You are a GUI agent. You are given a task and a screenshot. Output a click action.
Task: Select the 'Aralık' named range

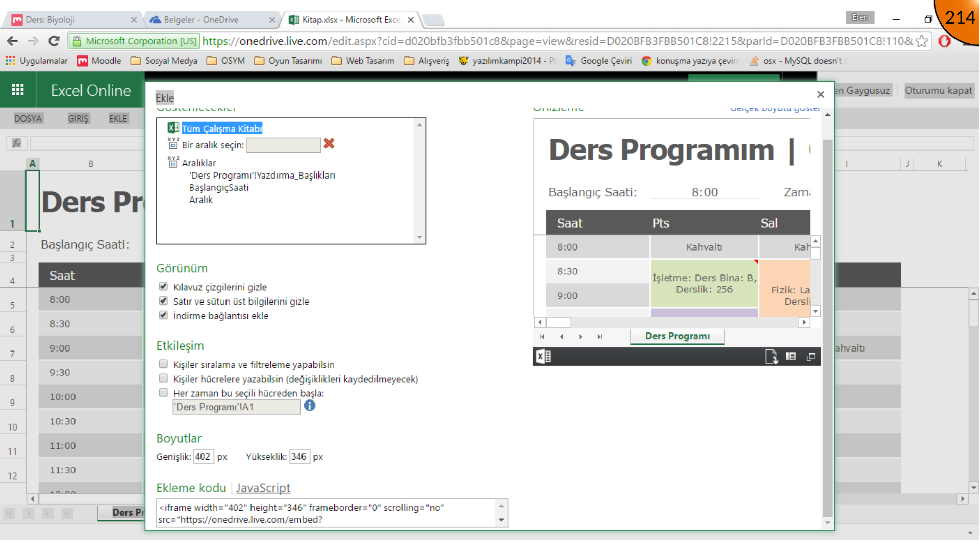click(201, 200)
